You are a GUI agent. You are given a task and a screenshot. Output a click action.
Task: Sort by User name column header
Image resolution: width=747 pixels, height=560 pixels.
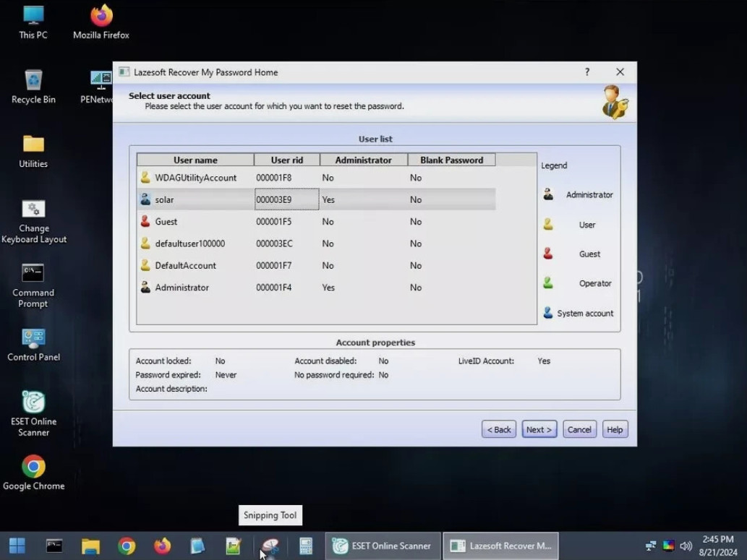coord(195,160)
